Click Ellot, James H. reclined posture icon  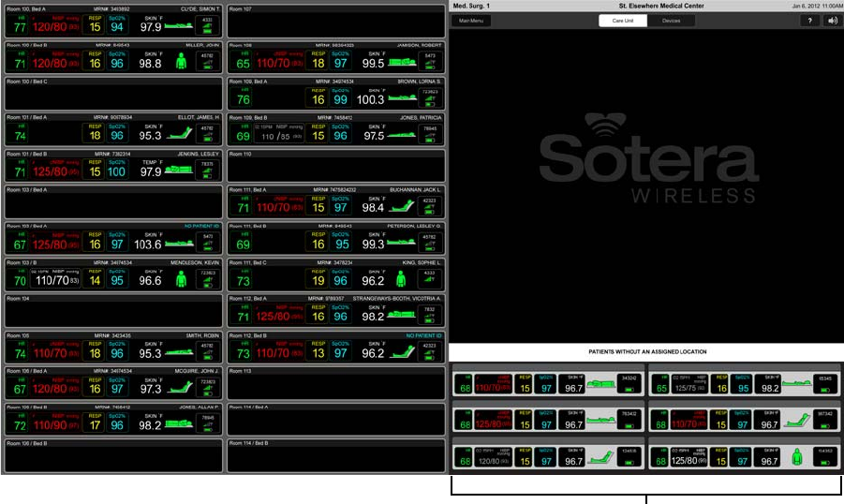coord(179,133)
